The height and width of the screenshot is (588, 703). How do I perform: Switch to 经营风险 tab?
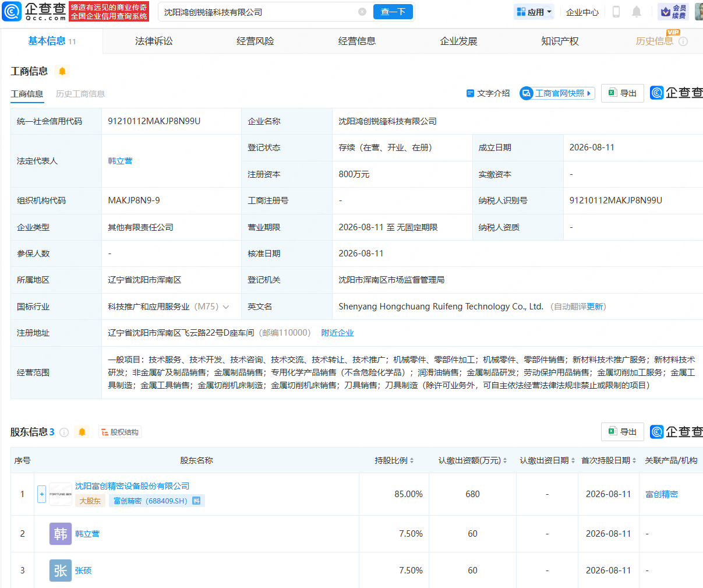pos(255,41)
